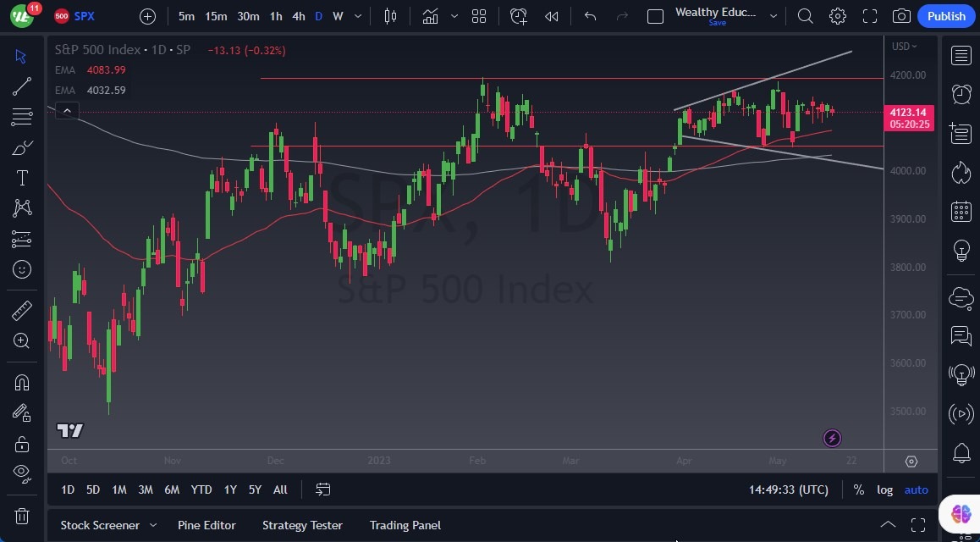
Task: Expand the layout name dropdown arrow
Action: click(774, 16)
